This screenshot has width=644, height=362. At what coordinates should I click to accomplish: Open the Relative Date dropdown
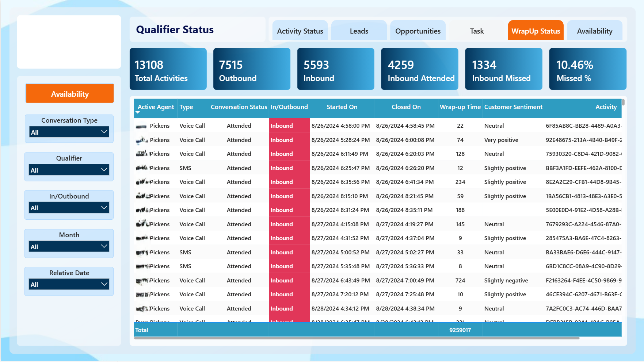pos(69,284)
